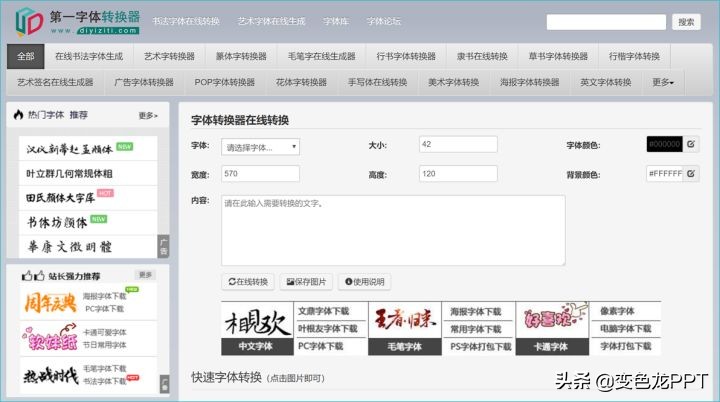The image size is (720, 402).
Task: Open 草书字体转换器 tab
Action: pos(558,57)
